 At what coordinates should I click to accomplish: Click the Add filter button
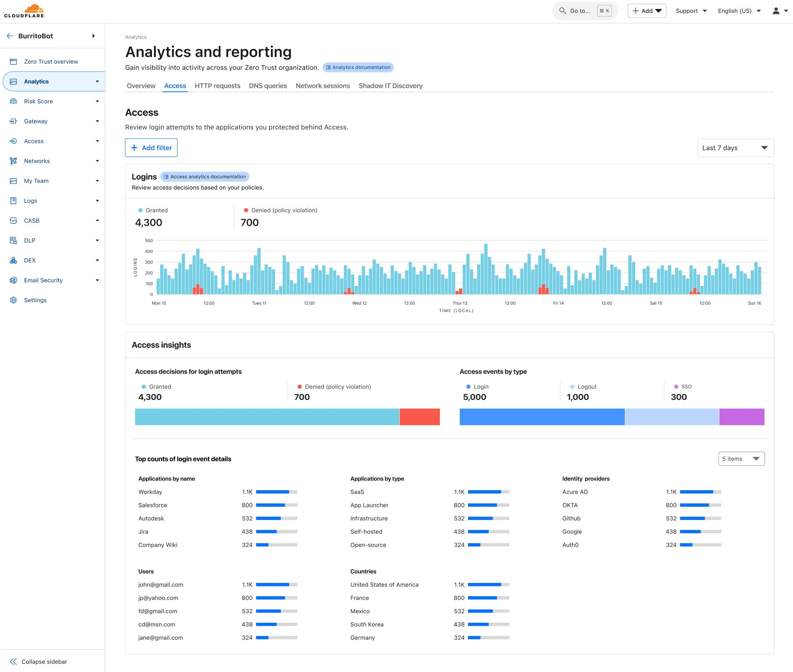click(x=151, y=148)
